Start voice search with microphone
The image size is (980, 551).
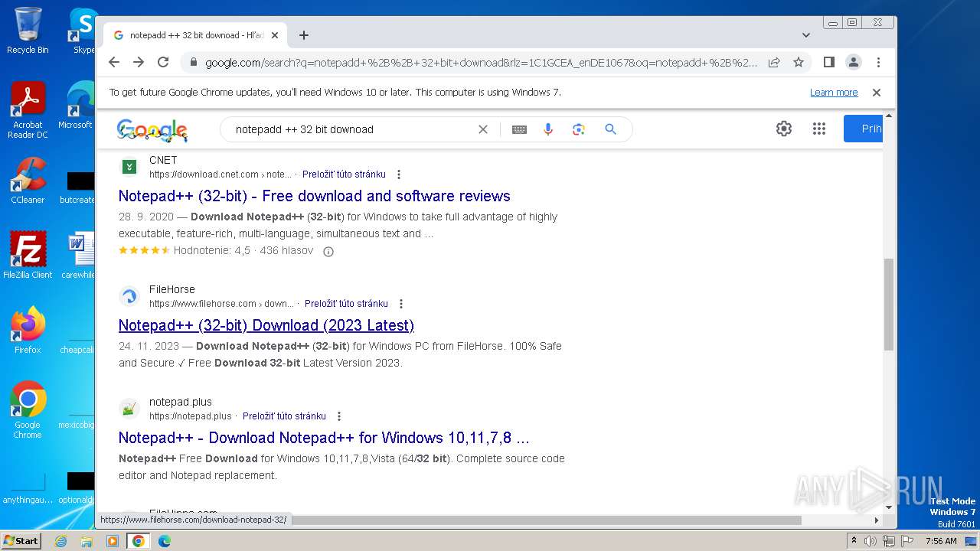548,129
